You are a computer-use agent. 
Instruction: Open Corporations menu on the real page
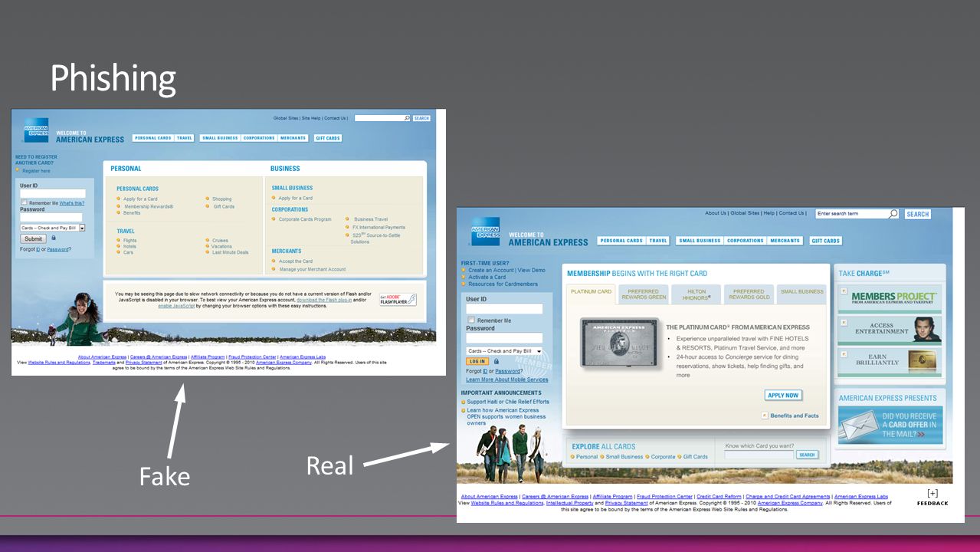tap(746, 241)
